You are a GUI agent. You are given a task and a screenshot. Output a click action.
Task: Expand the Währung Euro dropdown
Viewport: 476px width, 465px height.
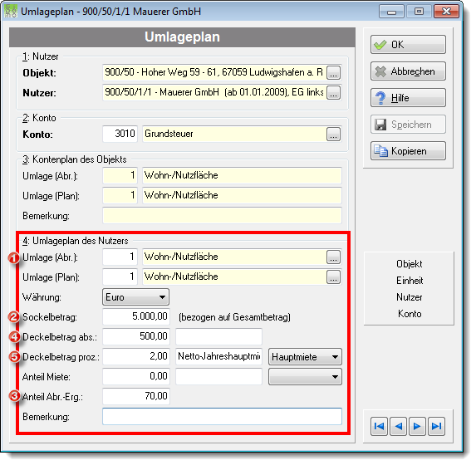point(135,297)
